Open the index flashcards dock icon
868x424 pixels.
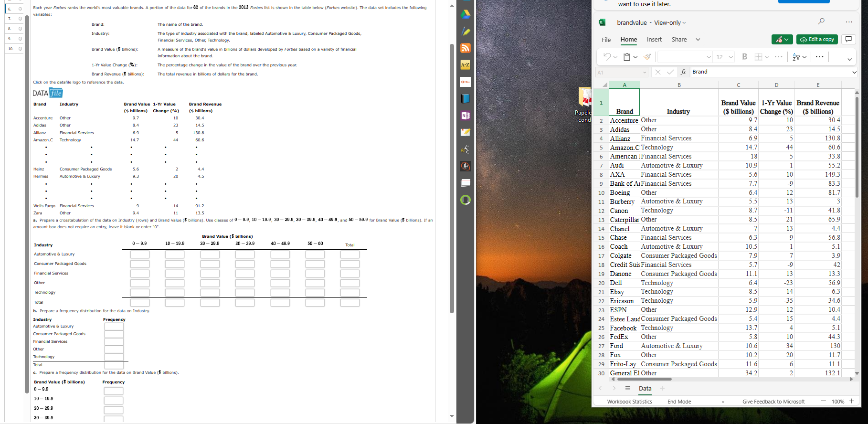pyautogui.click(x=466, y=183)
